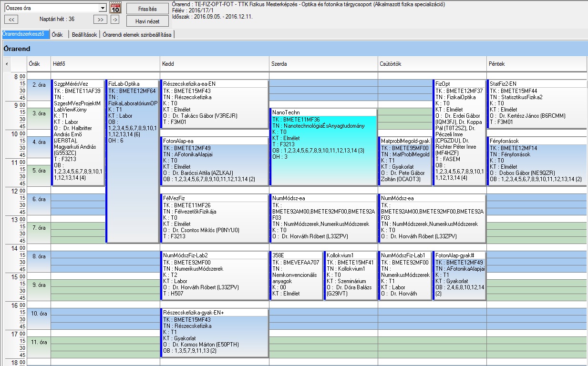Select the Kollokvium1 seminar entry

point(351,276)
